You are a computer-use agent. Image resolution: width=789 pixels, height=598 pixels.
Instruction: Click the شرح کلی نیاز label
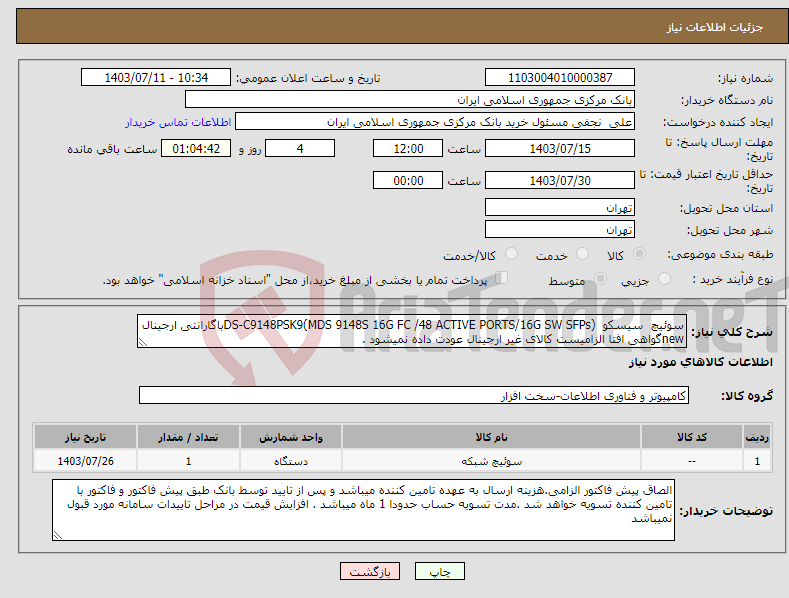[733, 332]
